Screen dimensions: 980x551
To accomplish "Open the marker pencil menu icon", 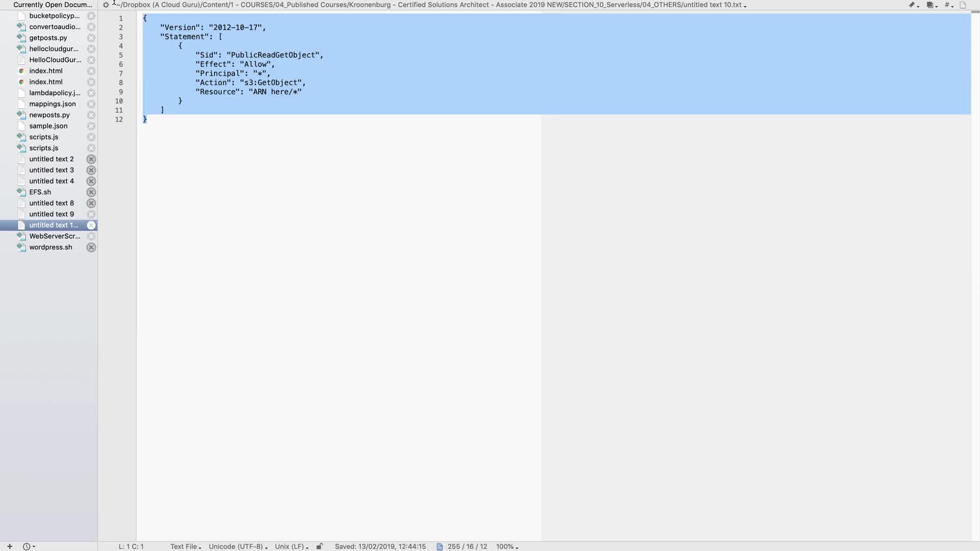I will tap(913, 5).
